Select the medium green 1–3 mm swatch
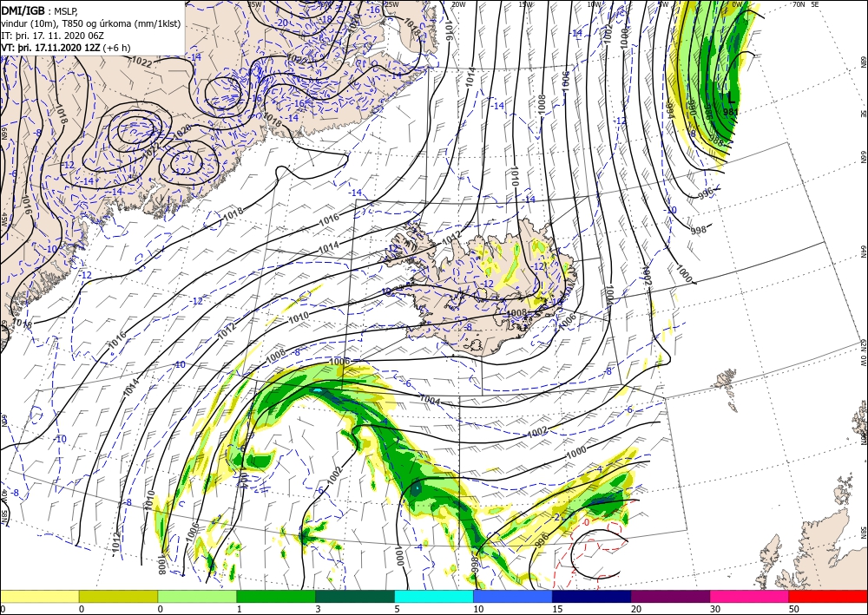The height and width of the screenshot is (615, 868). 276,596
